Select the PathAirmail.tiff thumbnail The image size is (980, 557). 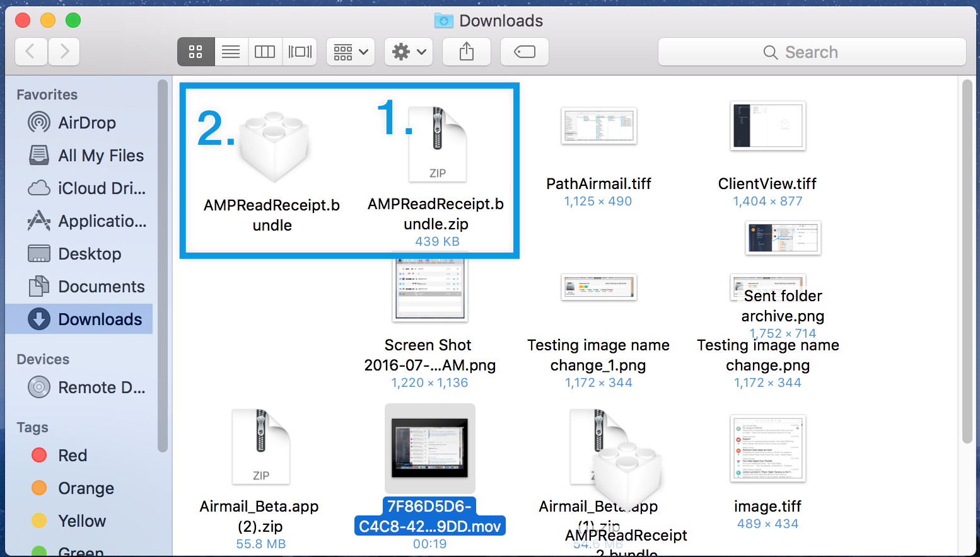[x=598, y=125]
